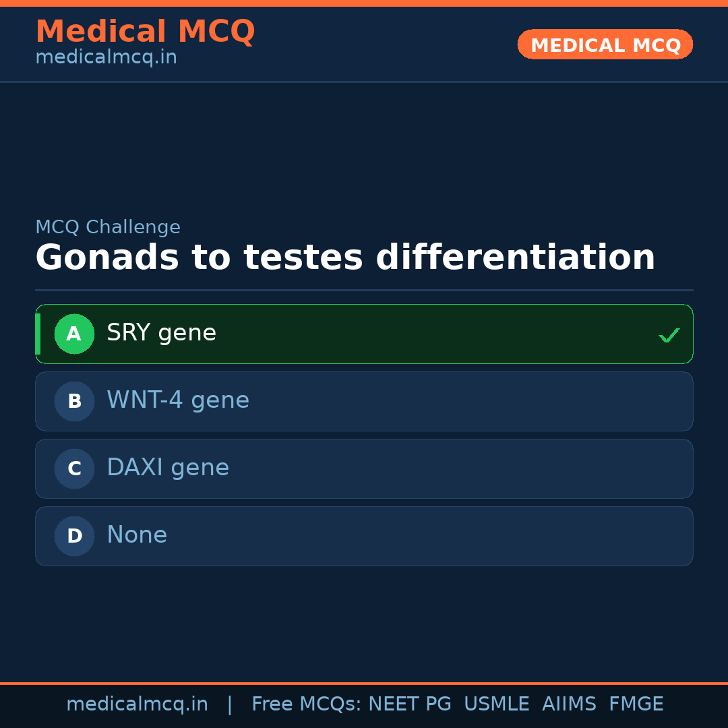Viewport: 728px width, 728px height.
Task: Click the D option circle icon
Action: tap(74, 536)
